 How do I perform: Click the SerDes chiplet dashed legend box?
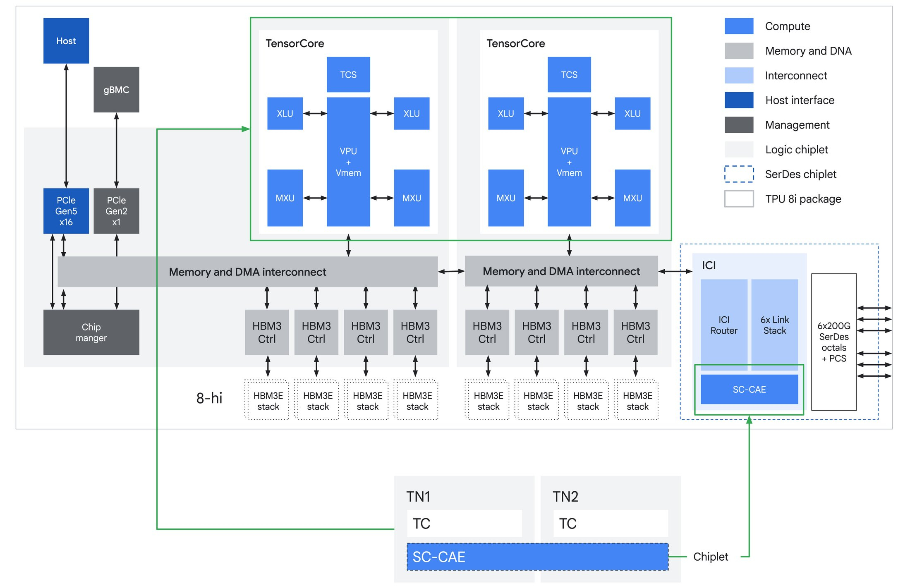pos(739,174)
